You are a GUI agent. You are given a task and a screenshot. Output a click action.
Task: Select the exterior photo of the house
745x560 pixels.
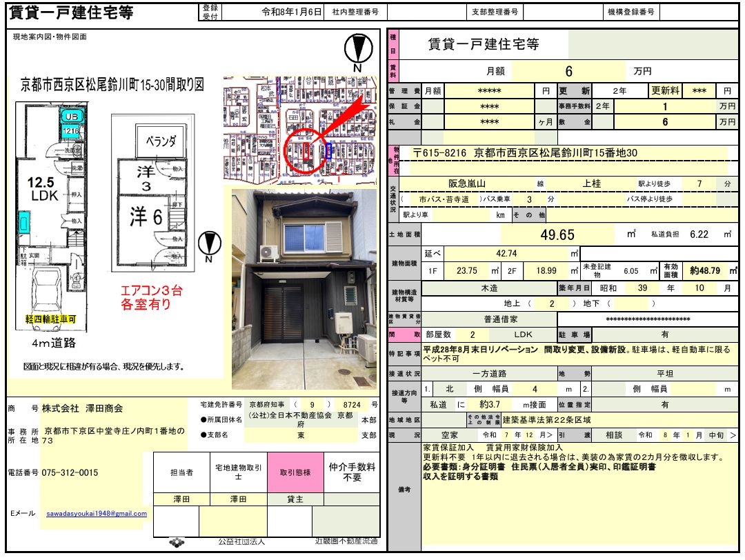pyautogui.click(x=304, y=290)
